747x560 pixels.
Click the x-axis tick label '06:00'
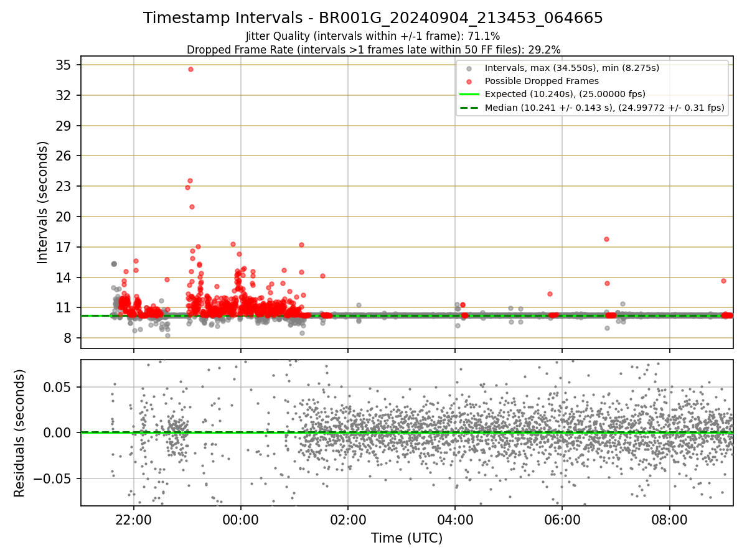point(562,520)
